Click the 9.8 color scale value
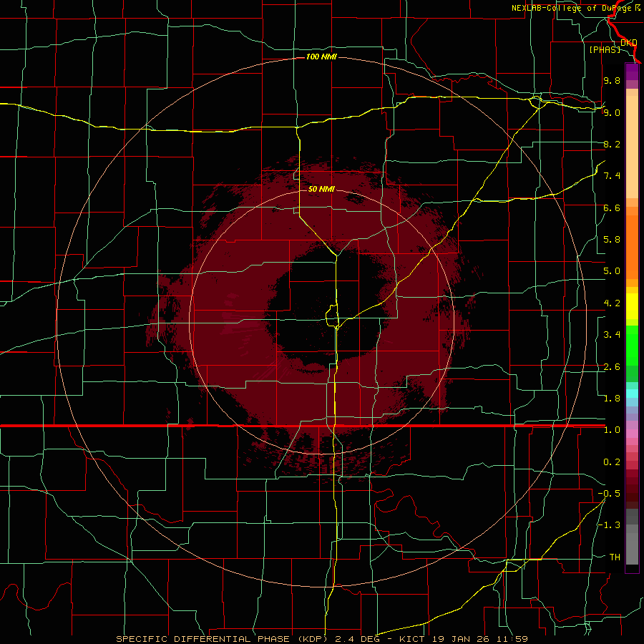 pos(612,80)
